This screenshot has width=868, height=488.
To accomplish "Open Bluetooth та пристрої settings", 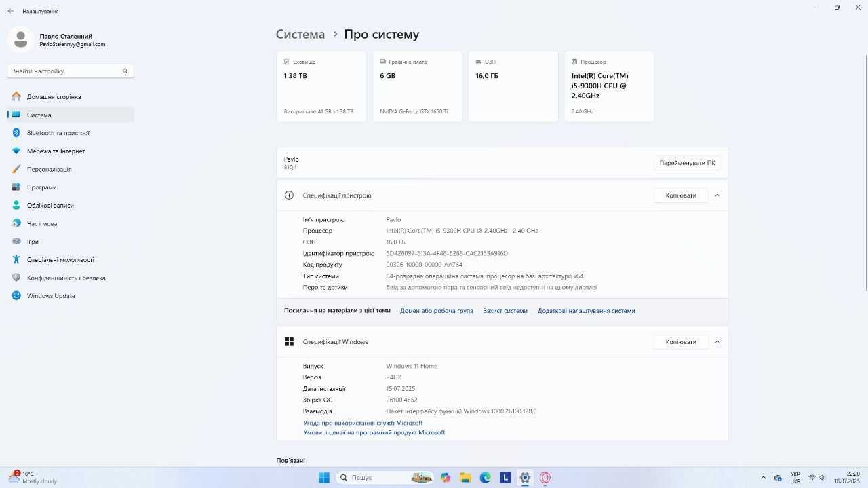I will pyautogui.click(x=71, y=133).
